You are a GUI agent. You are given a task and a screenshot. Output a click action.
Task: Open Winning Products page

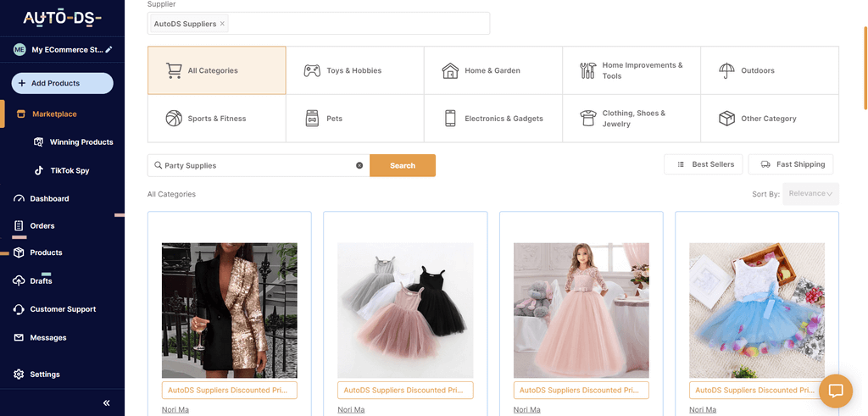(x=81, y=142)
